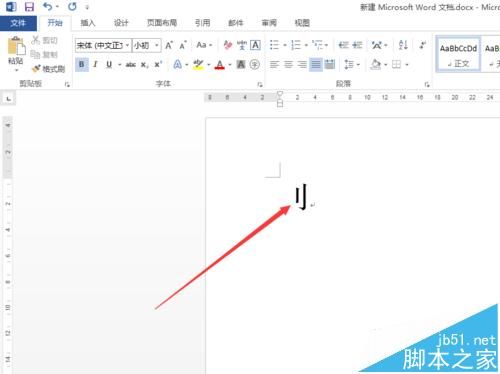The width and height of the screenshot is (500, 374).
Task: Toggle subscript formatting
Action: tap(144, 65)
